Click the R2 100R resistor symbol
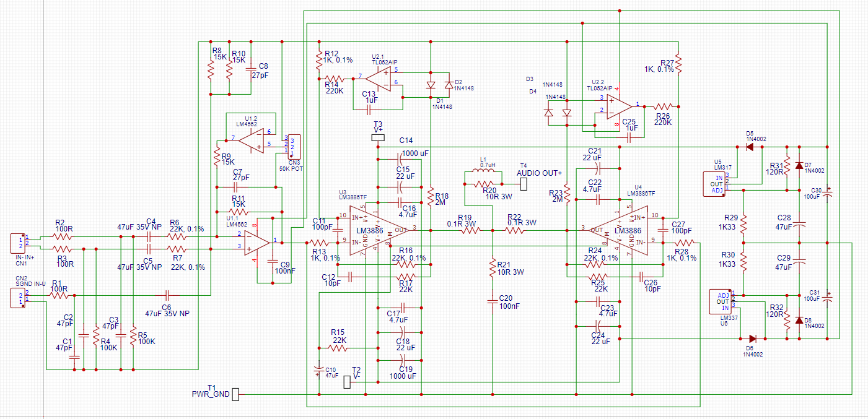Viewport: 868px width, 419px height. [63, 236]
